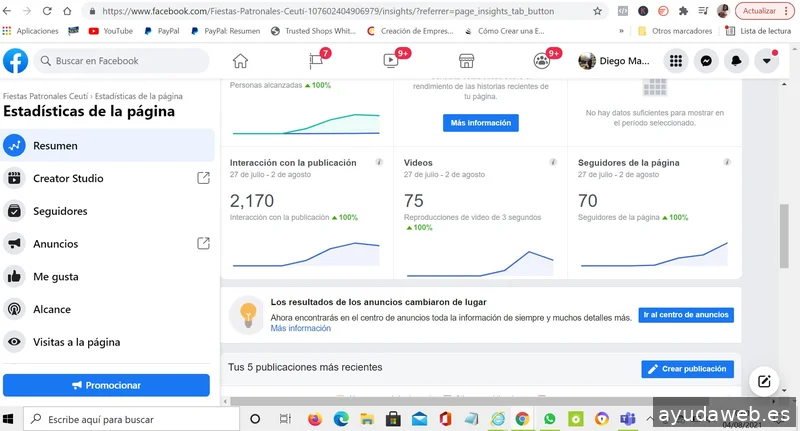Screen dimensions: 800x431
Task: Open the Groups icon
Action: [x=541, y=61]
